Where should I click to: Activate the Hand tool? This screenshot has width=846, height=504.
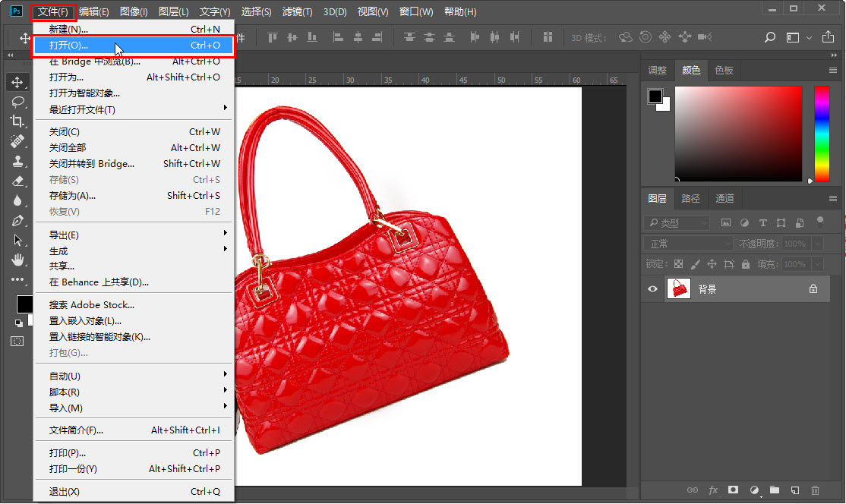tap(17, 260)
